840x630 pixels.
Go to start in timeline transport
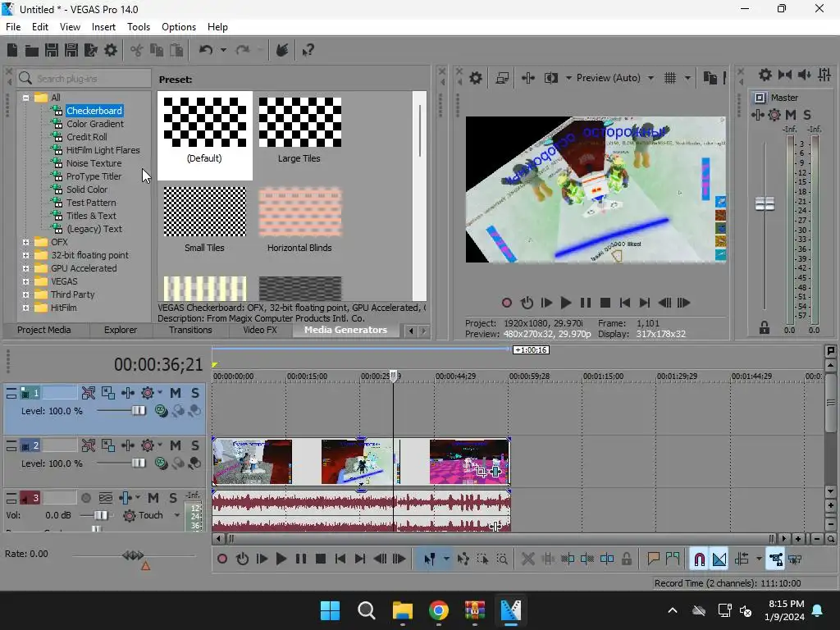[340, 559]
